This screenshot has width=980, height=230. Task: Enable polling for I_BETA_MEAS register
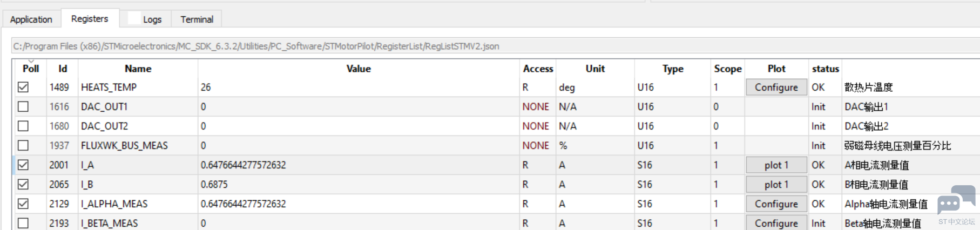(23, 223)
